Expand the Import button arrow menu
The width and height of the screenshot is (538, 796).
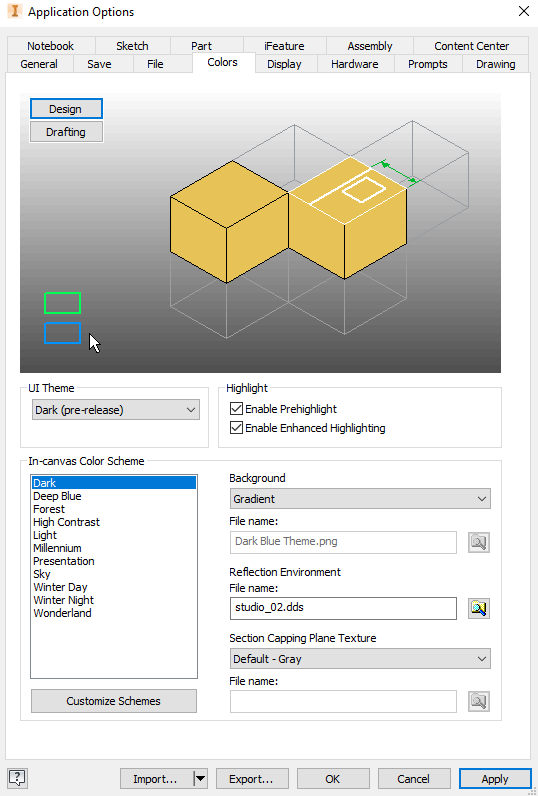click(x=200, y=778)
